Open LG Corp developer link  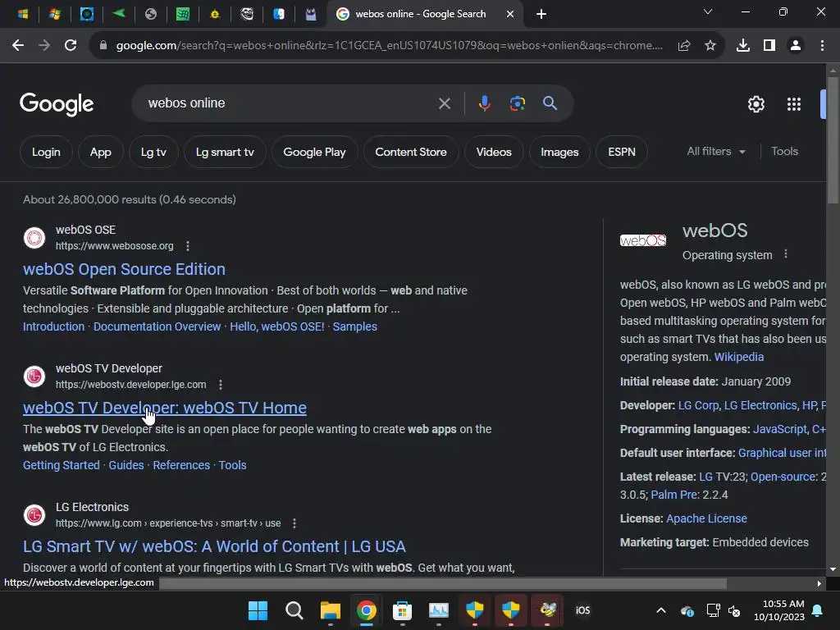(x=699, y=405)
